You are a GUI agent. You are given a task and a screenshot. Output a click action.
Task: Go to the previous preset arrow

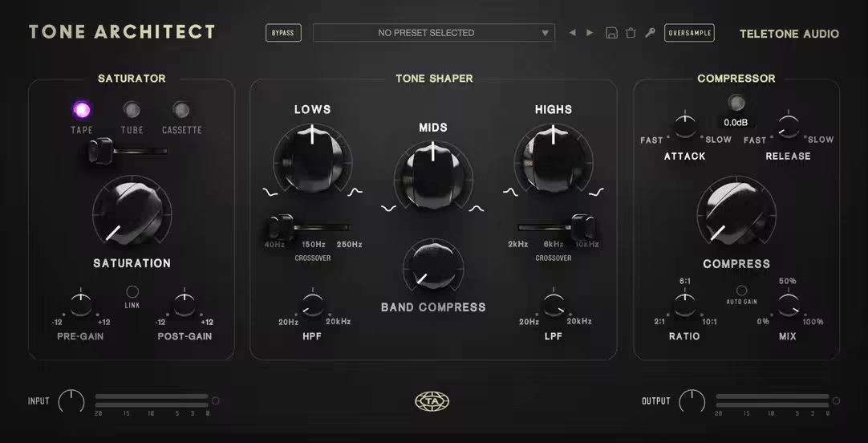click(x=573, y=33)
